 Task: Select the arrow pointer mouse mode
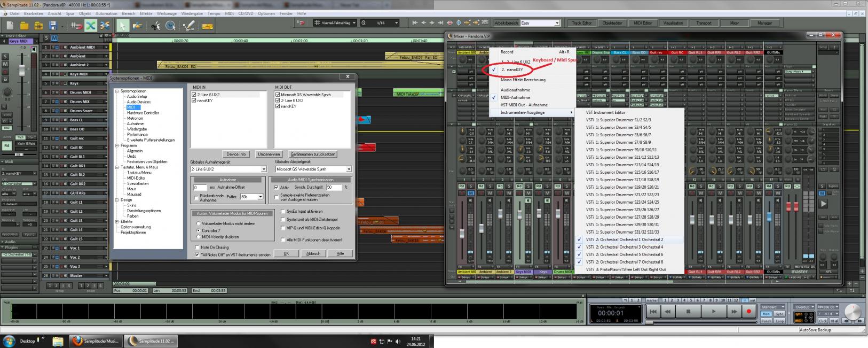[122, 25]
